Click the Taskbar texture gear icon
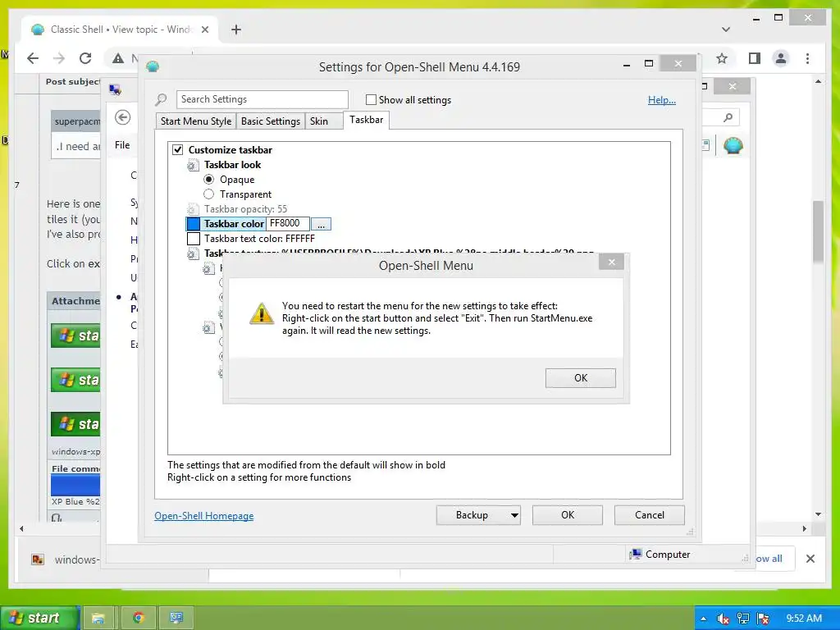 [193, 253]
